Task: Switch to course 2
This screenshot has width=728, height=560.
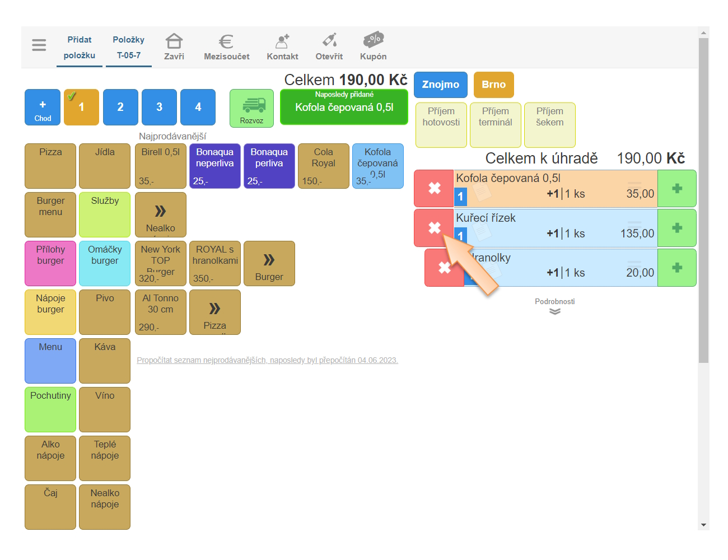Action: click(120, 107)
